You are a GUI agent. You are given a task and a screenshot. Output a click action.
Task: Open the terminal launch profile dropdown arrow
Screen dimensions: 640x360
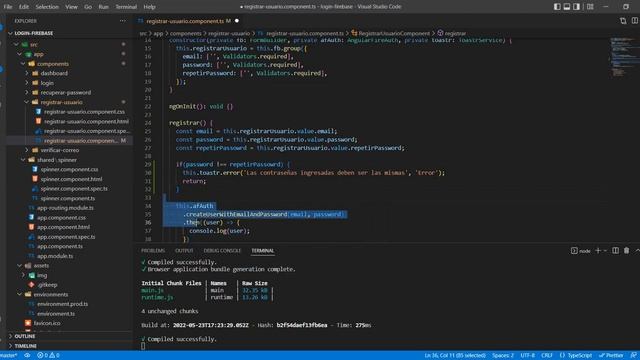point(605,251)
